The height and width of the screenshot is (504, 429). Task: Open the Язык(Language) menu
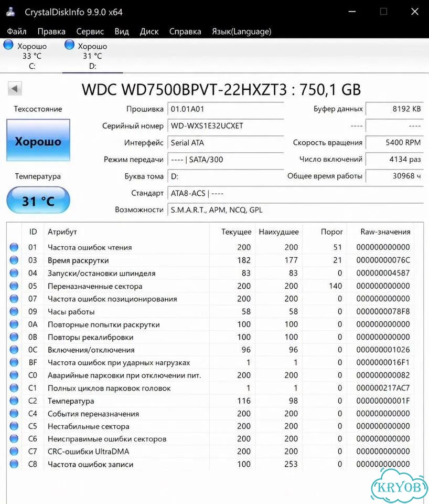point(241,31)
